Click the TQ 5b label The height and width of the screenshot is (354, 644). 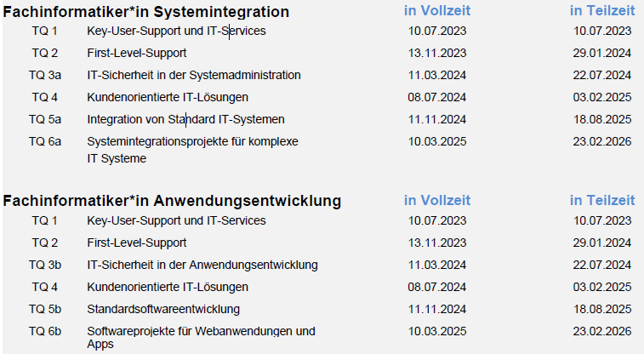(44, 309)
